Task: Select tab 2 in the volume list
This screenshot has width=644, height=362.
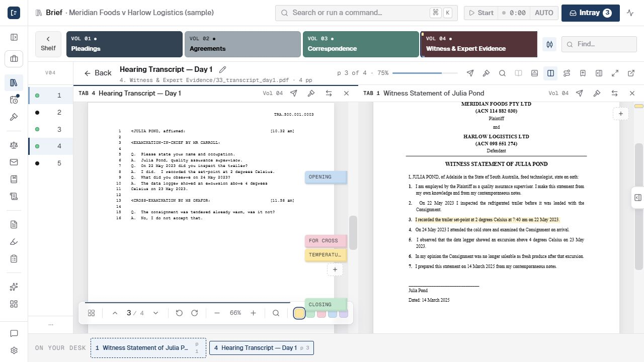Action: tap(50, 112)
